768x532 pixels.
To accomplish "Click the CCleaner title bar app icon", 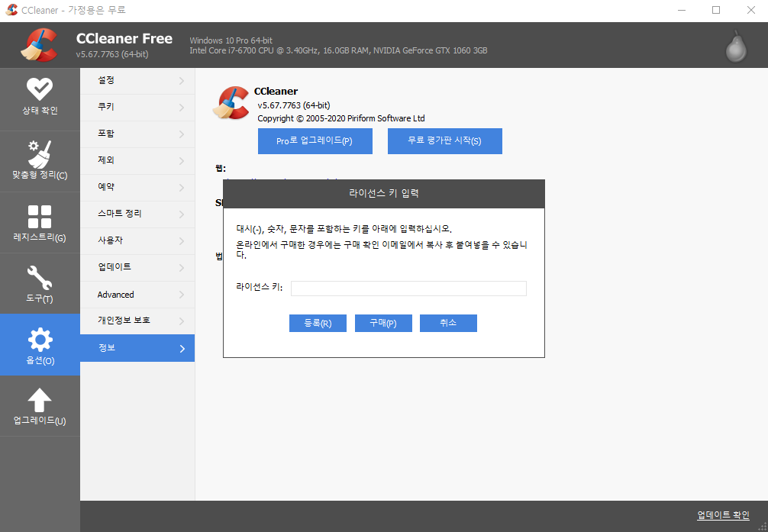I will tap(11, 10).
